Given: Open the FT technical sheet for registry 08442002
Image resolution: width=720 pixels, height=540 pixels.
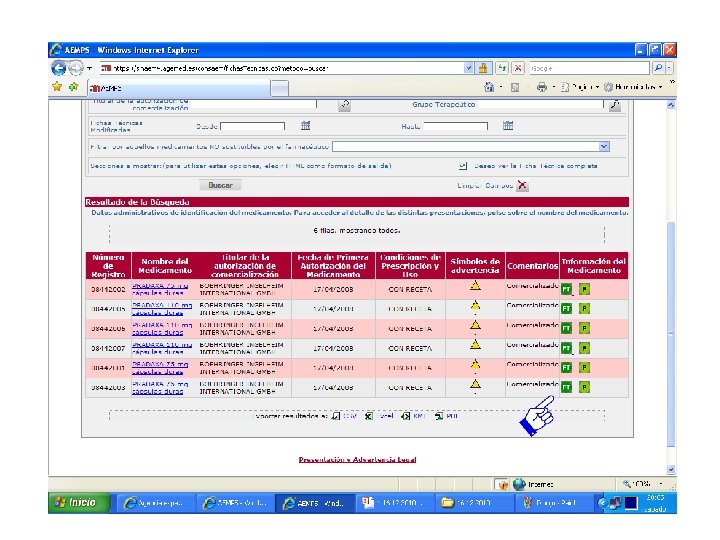Looking at the screenshot, I should [567, 289].
